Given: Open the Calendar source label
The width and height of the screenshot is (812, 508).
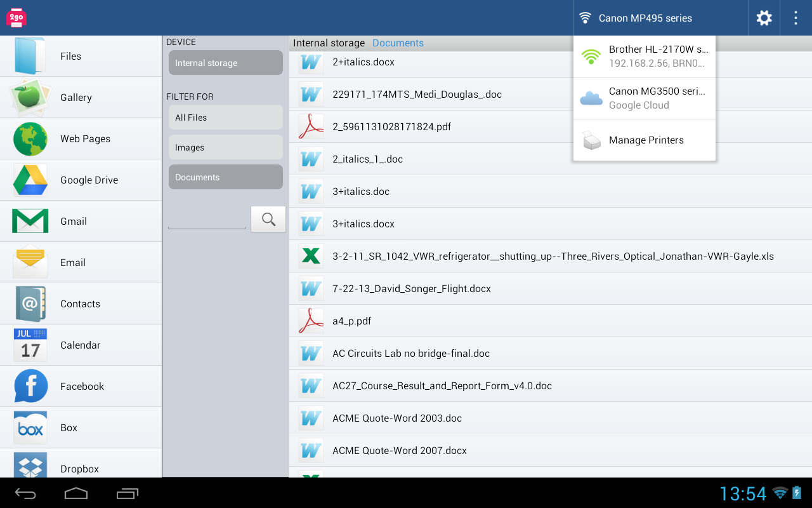Looking at the screenshot, I should (x=81, y=345).
